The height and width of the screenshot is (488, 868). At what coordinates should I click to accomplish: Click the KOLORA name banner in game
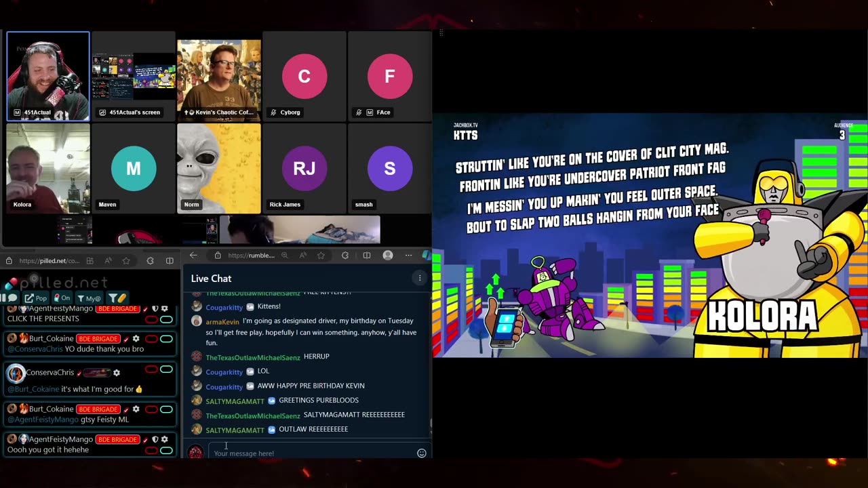point(762,317)
